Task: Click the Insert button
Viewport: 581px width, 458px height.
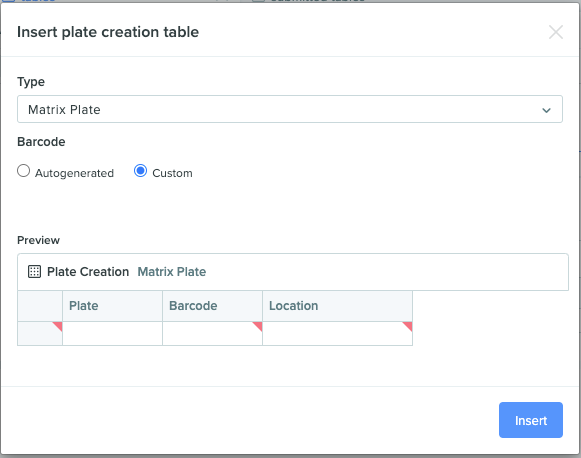Action: 531,420
